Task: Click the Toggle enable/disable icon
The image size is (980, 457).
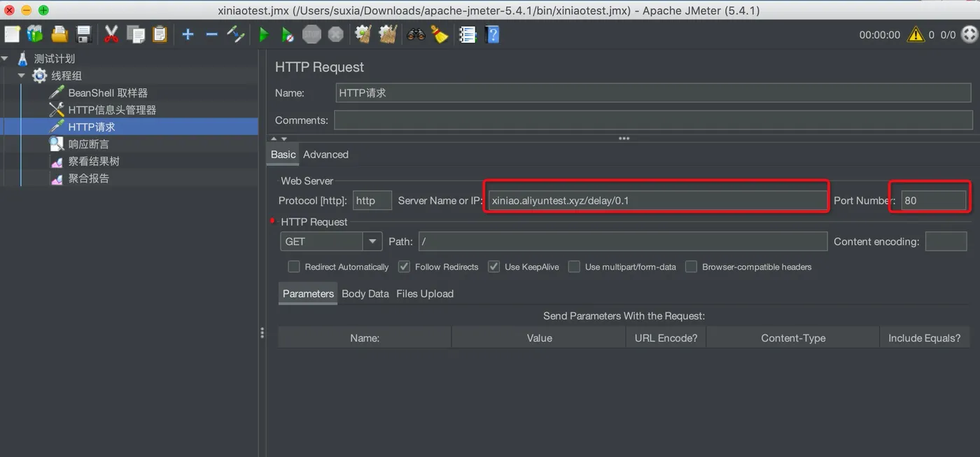Action: 236,34
